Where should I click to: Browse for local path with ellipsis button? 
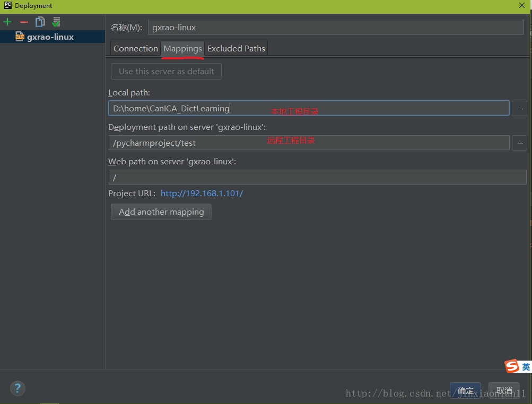pyautogui.click(x=519, y=109)
